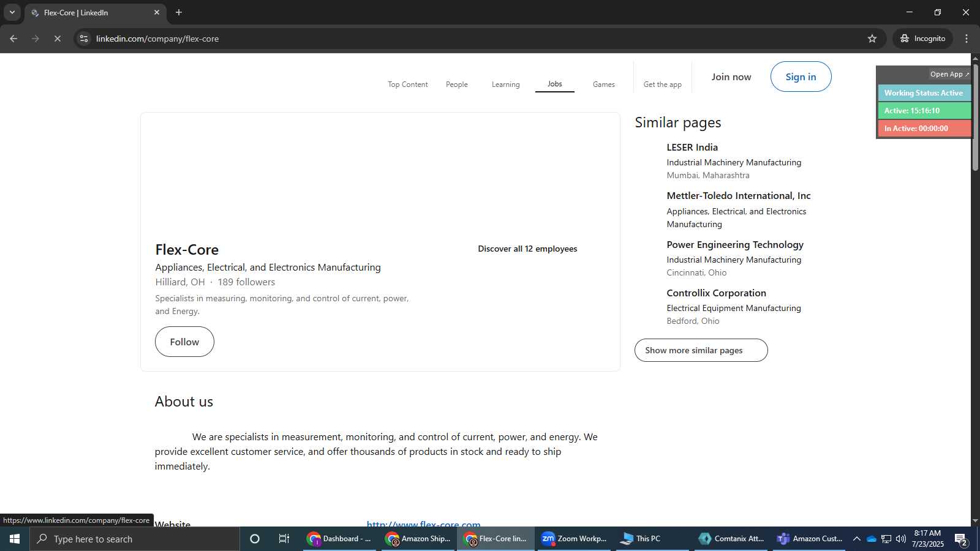Click the browser back arrow
The image size is (980, 551).
click(x=13, y=39)
